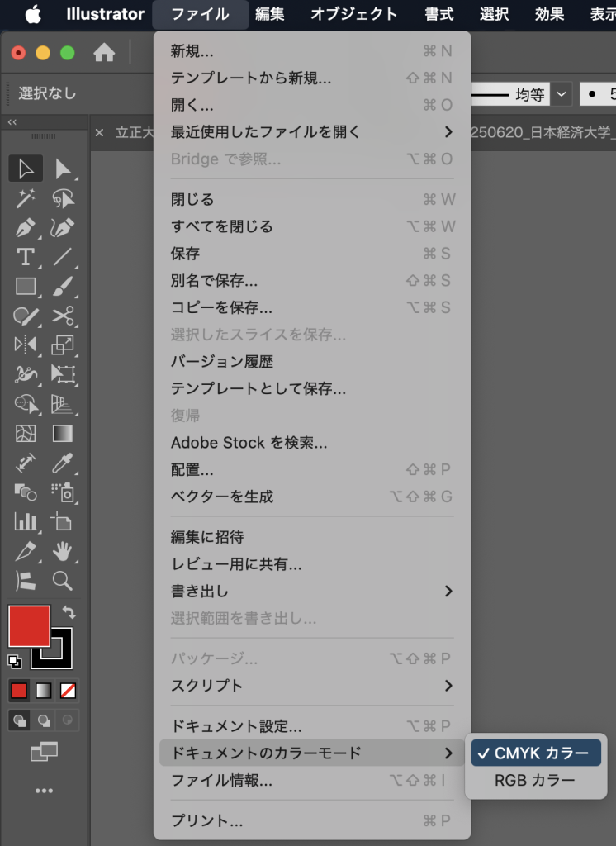Image resolution: width=616 pixels, height=846 pixels.
Task: Select the Curvature tool
Action: tap(63, 228)
